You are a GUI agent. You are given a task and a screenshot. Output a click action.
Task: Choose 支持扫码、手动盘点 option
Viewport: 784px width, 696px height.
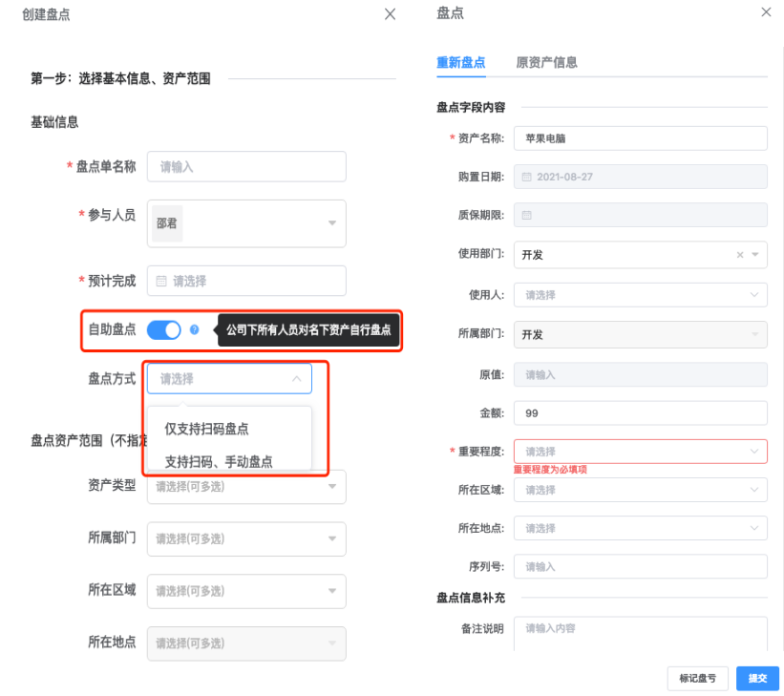pos(219,461)
